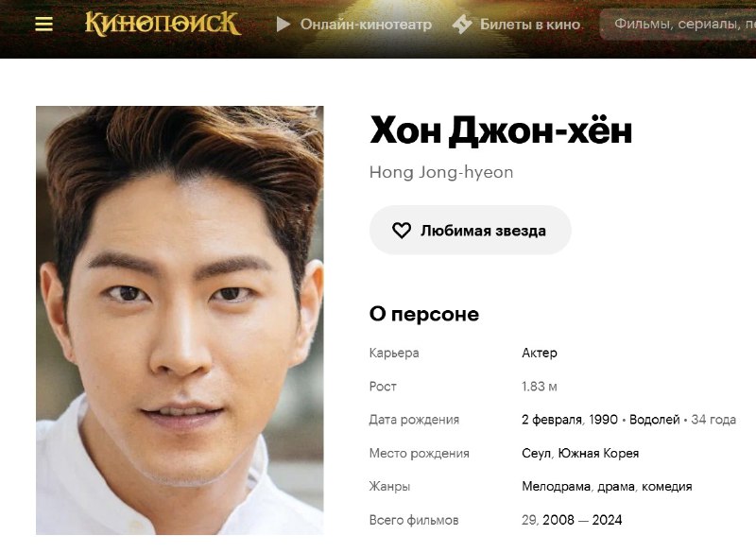Add the actor via Любимая звезда button
The width and height of the screenshot is (756, 553).
tap(470, 230)
